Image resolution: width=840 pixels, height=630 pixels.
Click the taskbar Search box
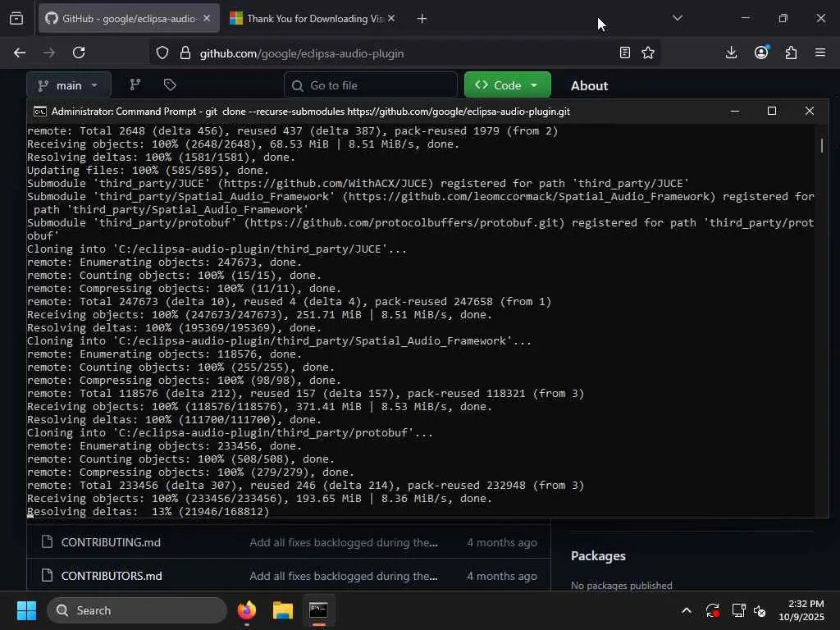click(x=137, y=610)
